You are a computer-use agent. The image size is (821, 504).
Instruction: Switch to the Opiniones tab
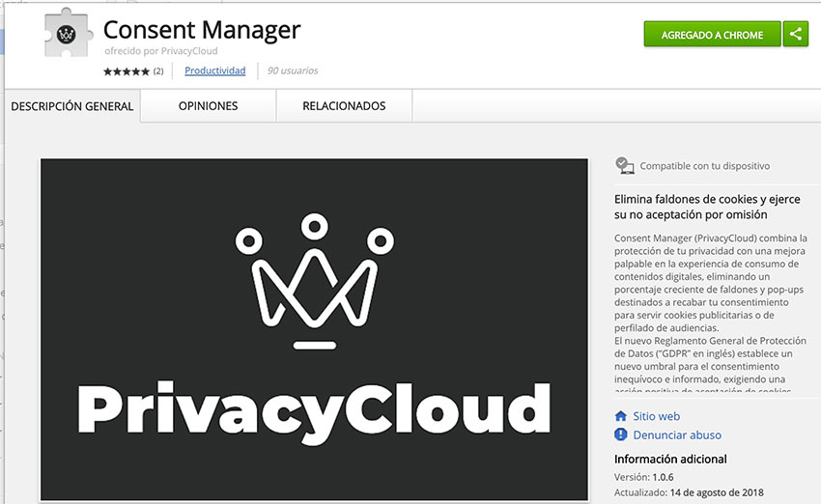[x=208, y=105]
